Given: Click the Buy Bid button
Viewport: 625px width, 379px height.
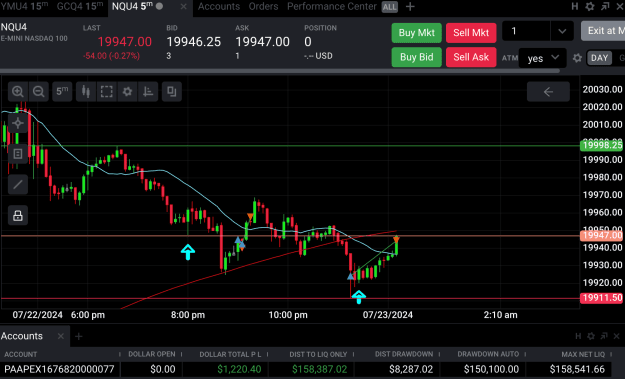Looking at the screenshot, I should click(x=417, y=57).
